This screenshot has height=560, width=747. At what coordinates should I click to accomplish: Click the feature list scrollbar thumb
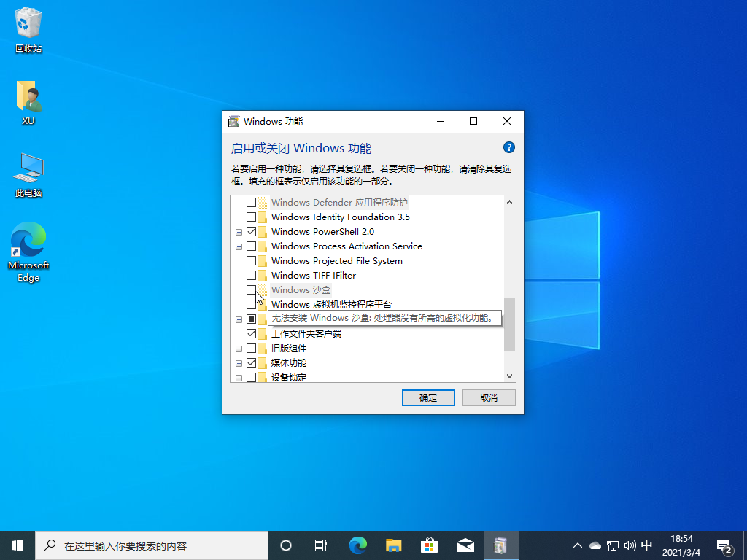tap(509, 324)
